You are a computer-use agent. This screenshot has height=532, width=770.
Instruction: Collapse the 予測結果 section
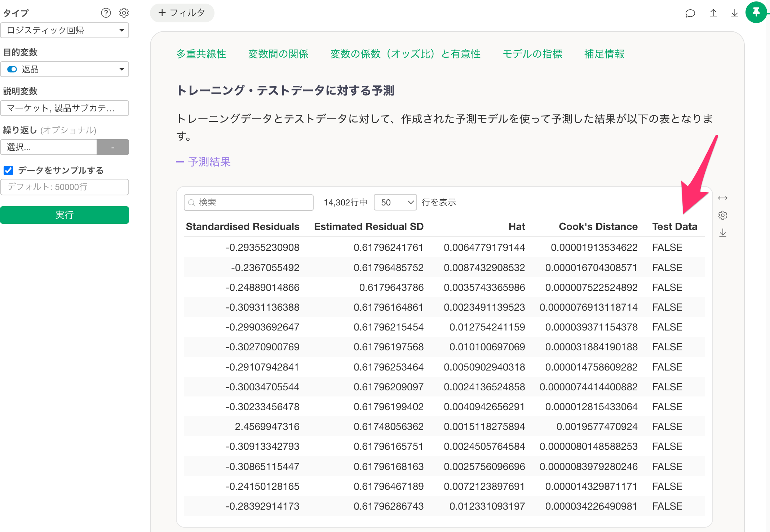click(203, 162)
